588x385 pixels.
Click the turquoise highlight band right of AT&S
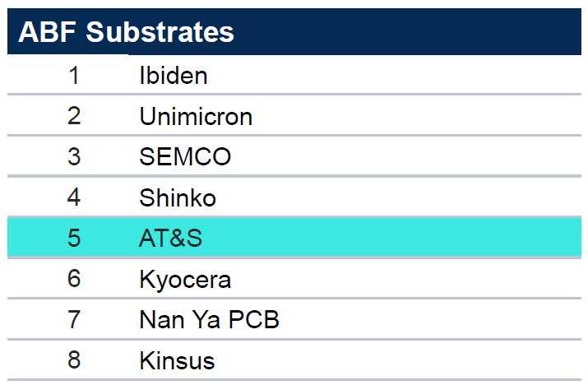pos(395,239)
